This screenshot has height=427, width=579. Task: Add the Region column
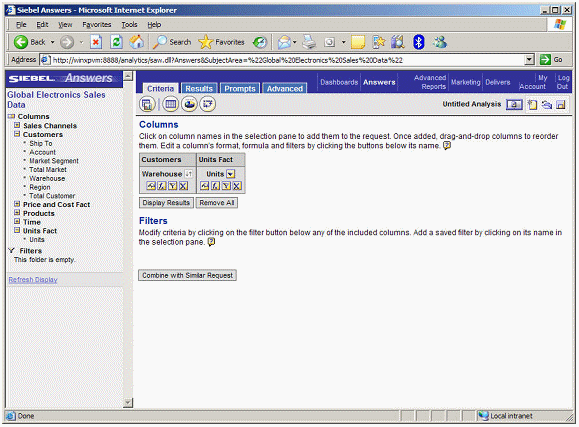[40, 187]
